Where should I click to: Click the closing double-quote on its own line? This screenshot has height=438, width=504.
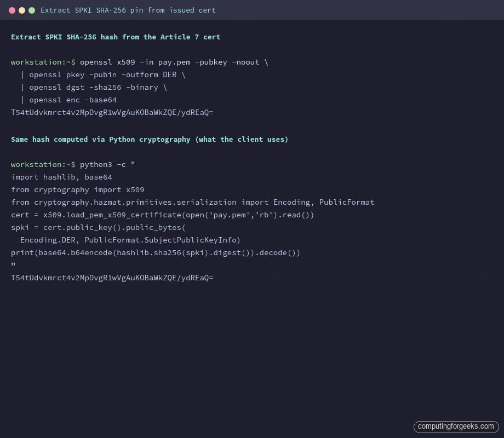point(13,265)
